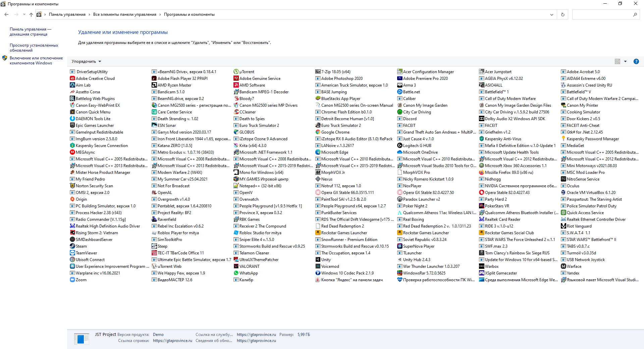Select Mafia II Definitive Edition entry
The height and width of the screenshot is (349, 644).
(517, 145)
